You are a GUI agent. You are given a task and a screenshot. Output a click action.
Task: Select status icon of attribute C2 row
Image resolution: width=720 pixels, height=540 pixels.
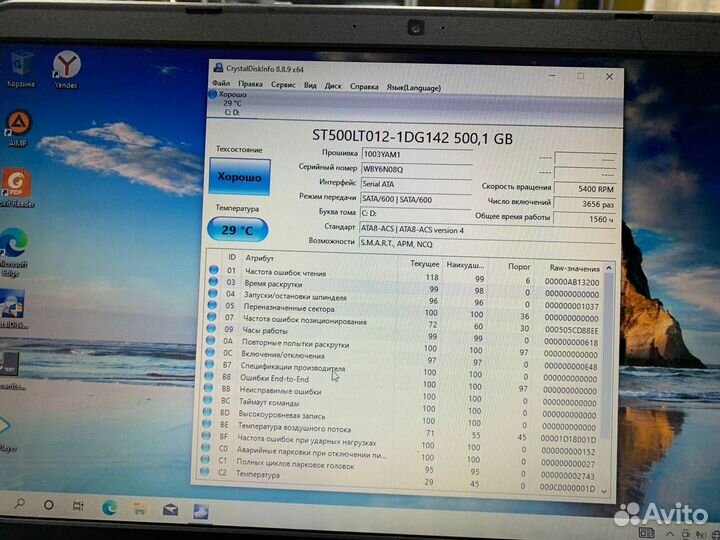(x=205, y=472)
